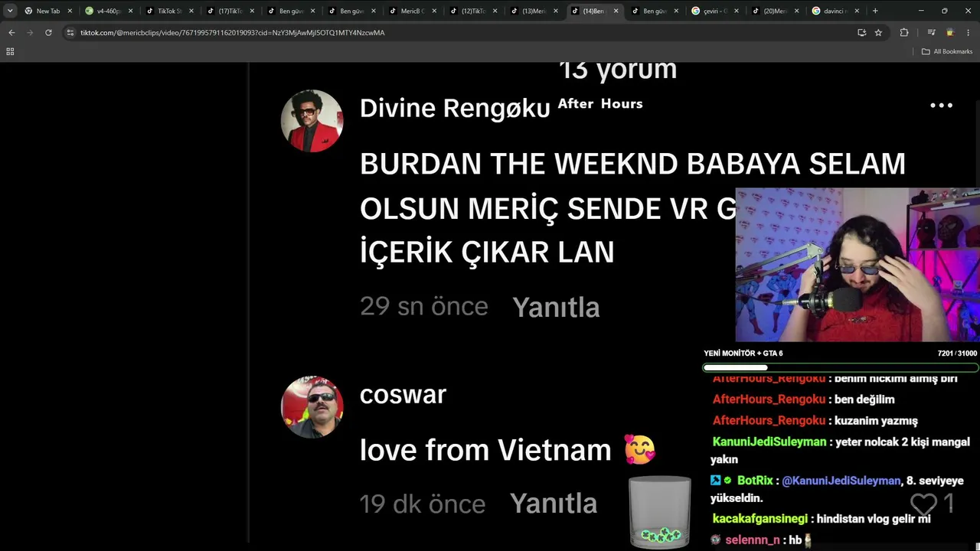980x551 pixels.
Task: Click the "19 dk önce" timestamp
Action: coord(422,504)
